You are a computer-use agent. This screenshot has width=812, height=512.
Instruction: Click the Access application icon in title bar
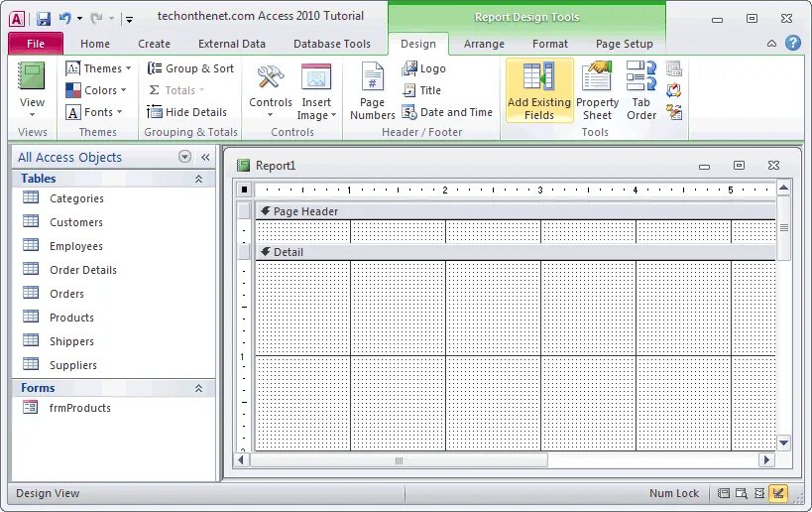point(17,19)
